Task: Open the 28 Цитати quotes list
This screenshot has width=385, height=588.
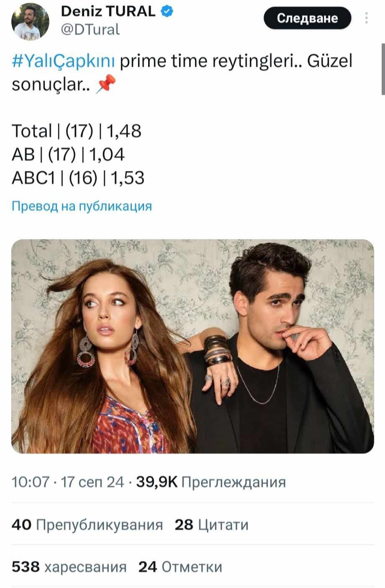Action: 211,525
